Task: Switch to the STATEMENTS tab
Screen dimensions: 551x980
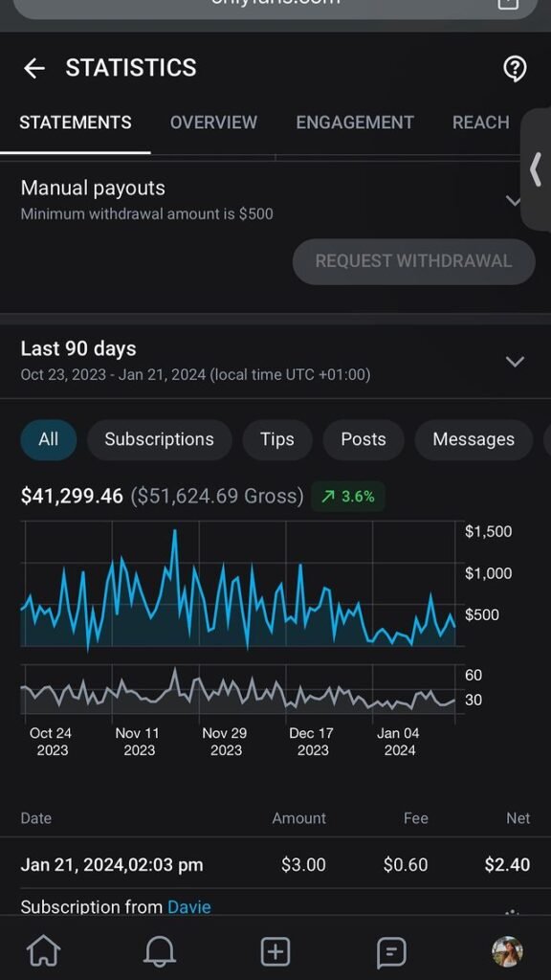Action: pos(76,122)
